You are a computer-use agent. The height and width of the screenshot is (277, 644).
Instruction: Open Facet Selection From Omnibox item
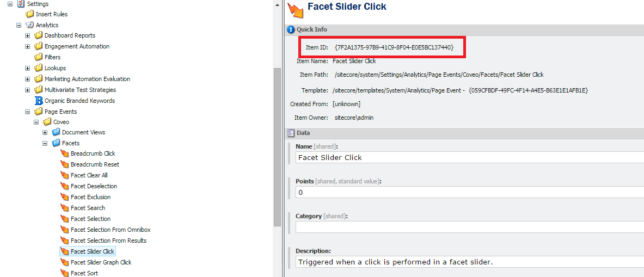[111, 230]
